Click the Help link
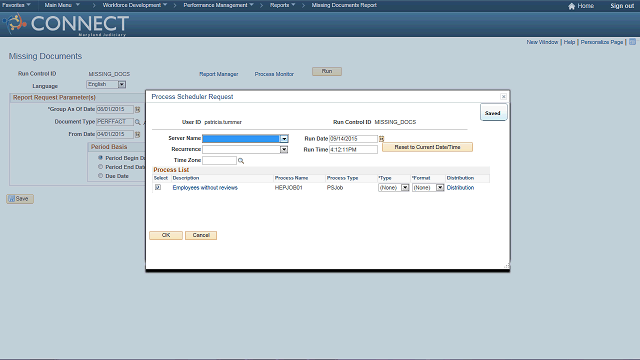The image size is (640, 360). (x=569, y=42)
